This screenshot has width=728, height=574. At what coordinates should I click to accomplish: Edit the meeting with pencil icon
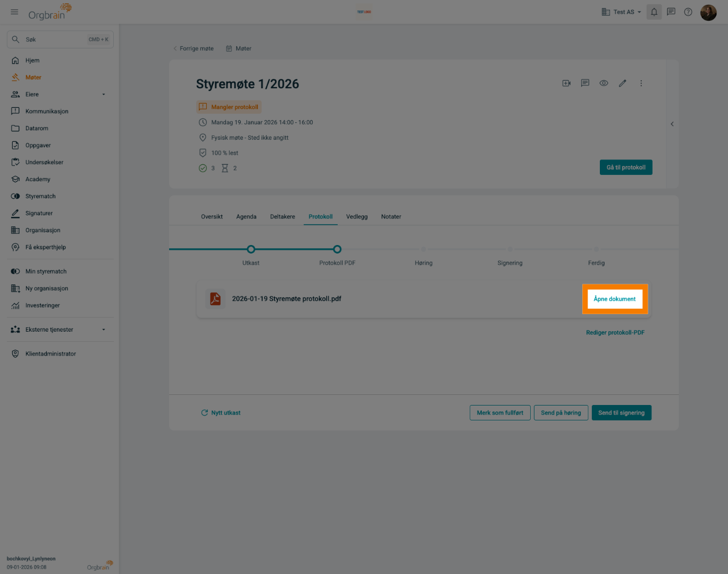[622, 83]
